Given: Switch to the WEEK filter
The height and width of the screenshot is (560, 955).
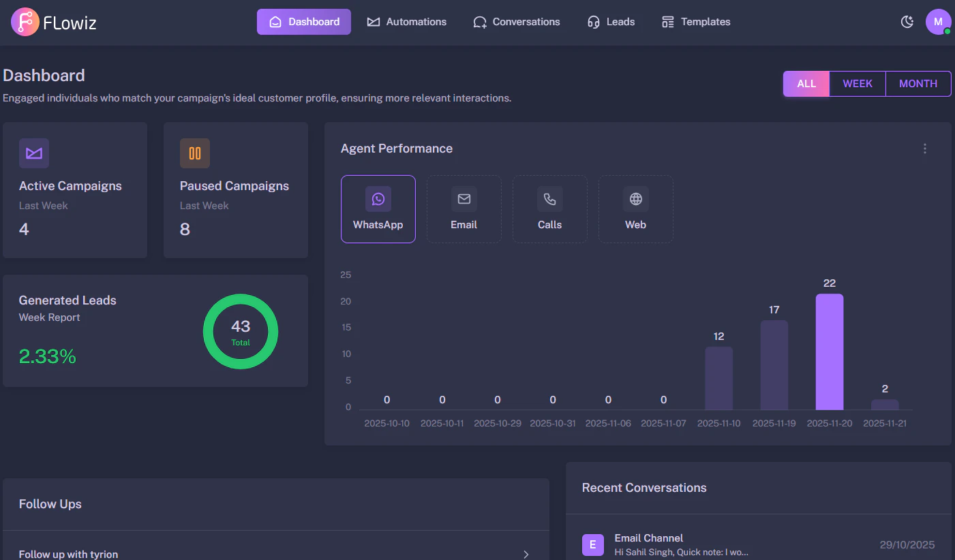Looking at the screenshot, I should [857, 83].
